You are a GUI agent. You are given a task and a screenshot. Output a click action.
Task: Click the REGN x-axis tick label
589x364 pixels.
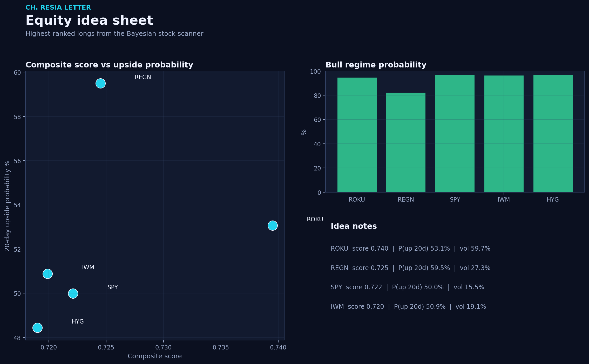pos(406,200)
